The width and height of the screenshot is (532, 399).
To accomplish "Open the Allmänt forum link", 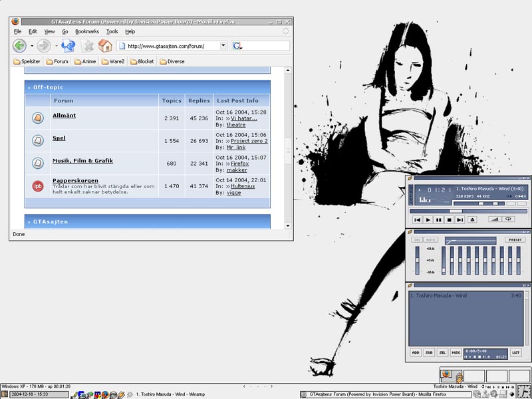I will [x=64, y=116].
